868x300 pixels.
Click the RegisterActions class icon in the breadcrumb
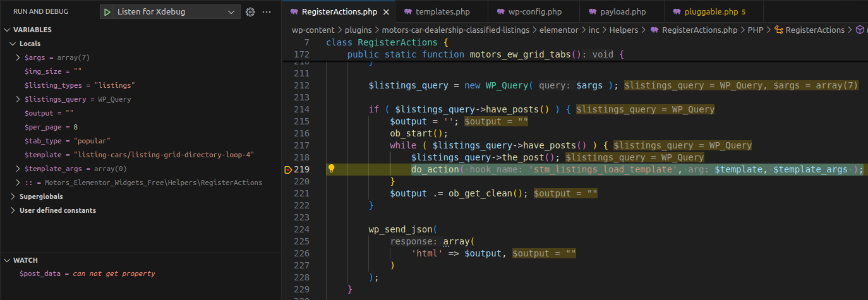779,30
